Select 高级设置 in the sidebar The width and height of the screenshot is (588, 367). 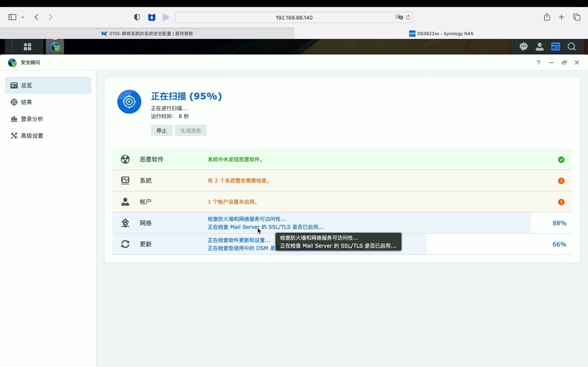click(48, 136)
